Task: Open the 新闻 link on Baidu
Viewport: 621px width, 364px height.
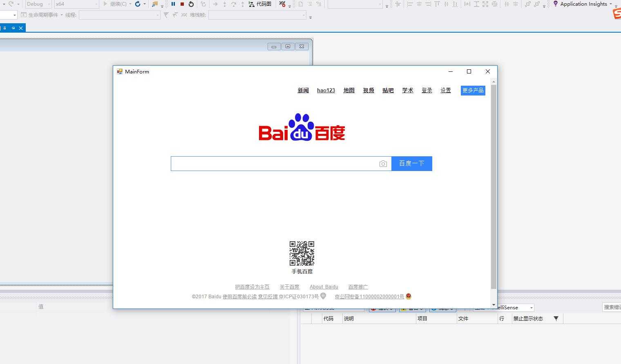Action: [x=303, y=91]
